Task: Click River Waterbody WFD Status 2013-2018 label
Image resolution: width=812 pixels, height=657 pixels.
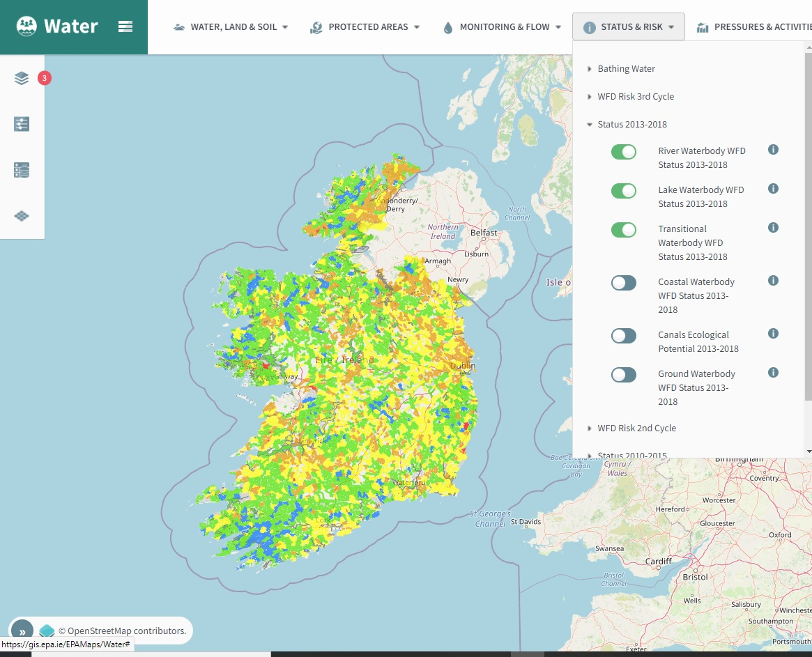Action: click(702, 158)
